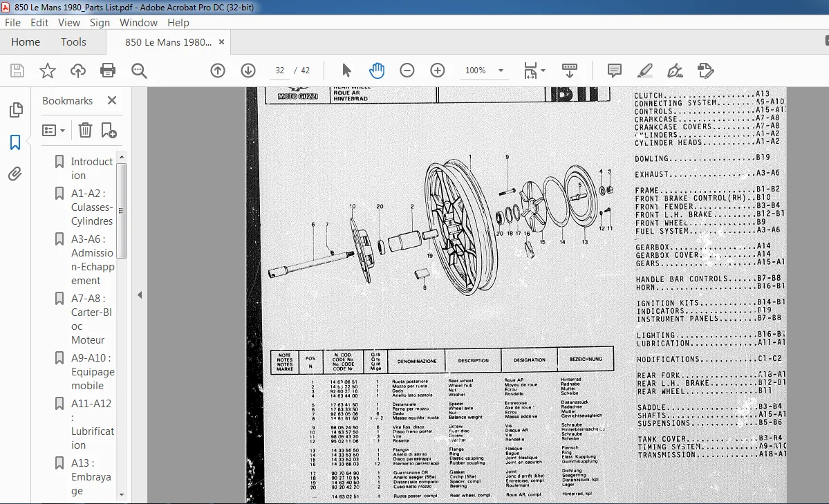Open the A11-A12 Lubrification bookmark
The image size is (829, 504).
click(x=93, y=424)
